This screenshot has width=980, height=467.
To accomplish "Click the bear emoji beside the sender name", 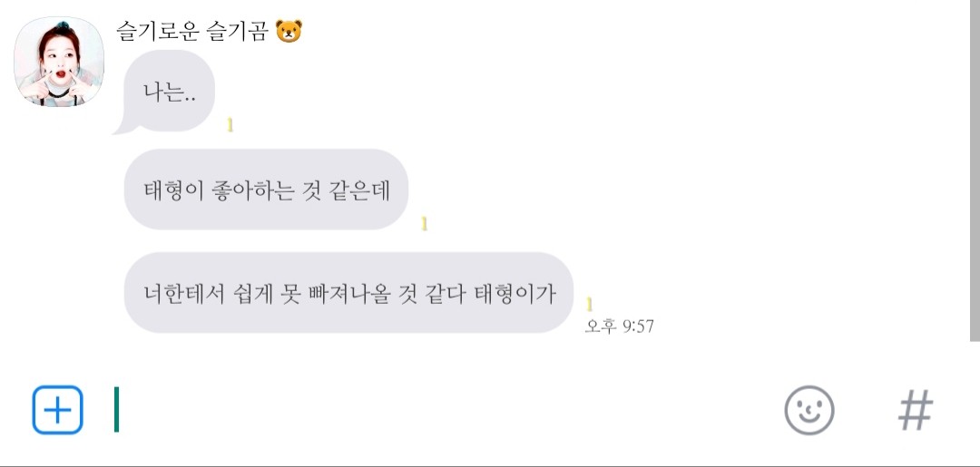I will coord(289,31).
